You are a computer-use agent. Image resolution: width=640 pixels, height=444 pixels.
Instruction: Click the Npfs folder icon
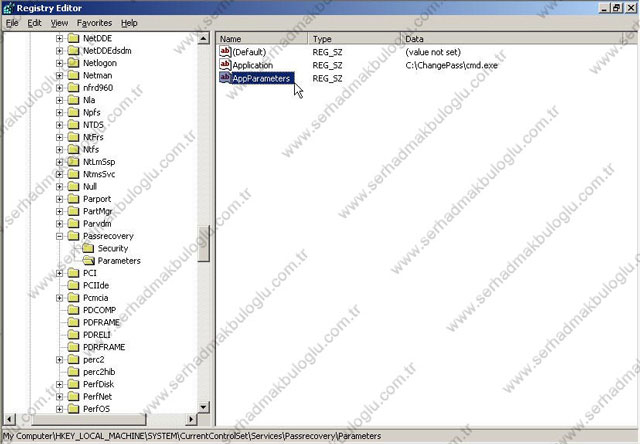[73, 112]
